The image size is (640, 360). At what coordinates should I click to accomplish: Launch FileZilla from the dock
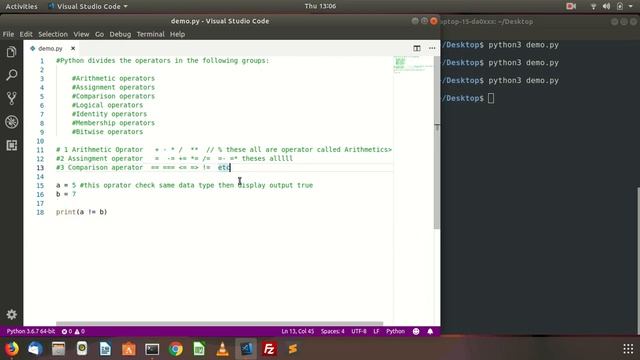point(269,349)
